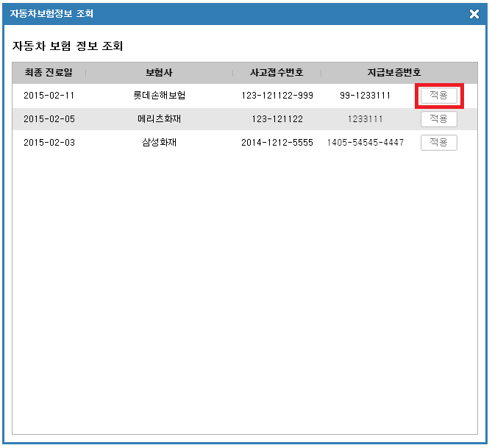The height and width of the screenshot is (448, 492).
Task: Select 1233111 in the 메리츠화재 row
Action: click(x=366, y=119)
